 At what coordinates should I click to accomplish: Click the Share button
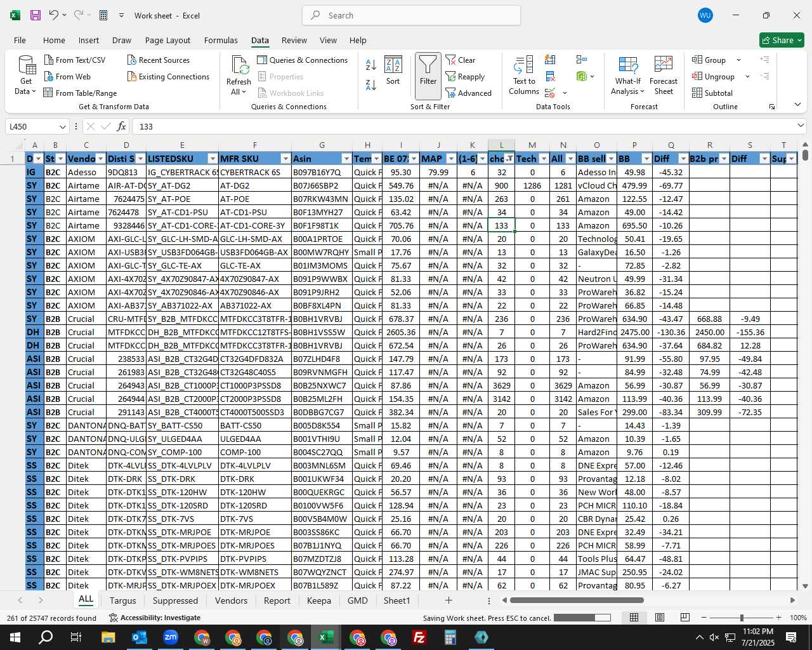tap(782, 40)
